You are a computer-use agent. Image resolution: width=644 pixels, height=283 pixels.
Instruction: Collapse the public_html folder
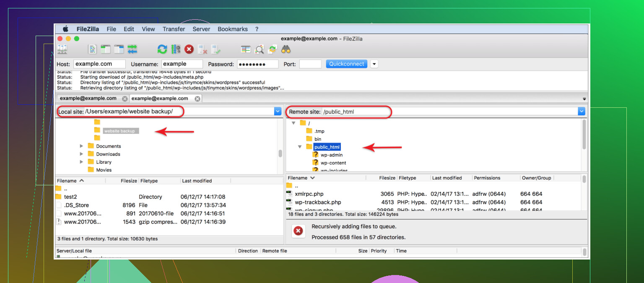tap(300, 147)
